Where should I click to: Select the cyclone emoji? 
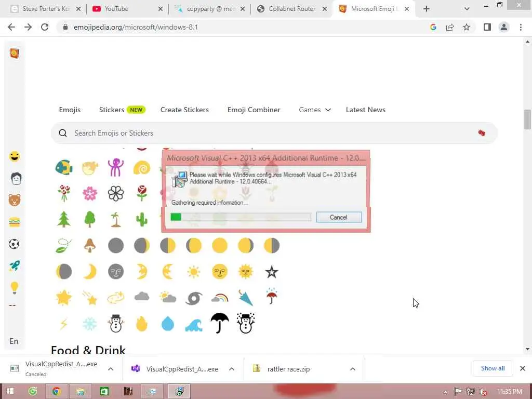[194, 298]
